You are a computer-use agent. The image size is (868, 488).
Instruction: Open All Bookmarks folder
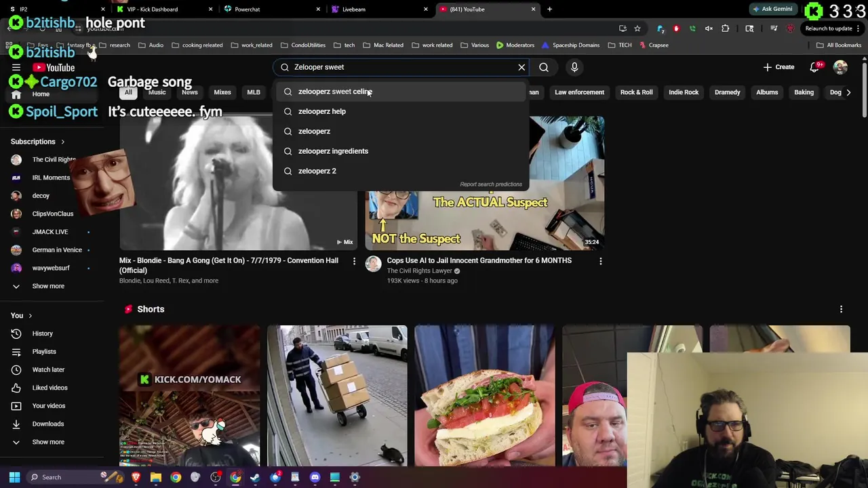(x=839, y=45)
